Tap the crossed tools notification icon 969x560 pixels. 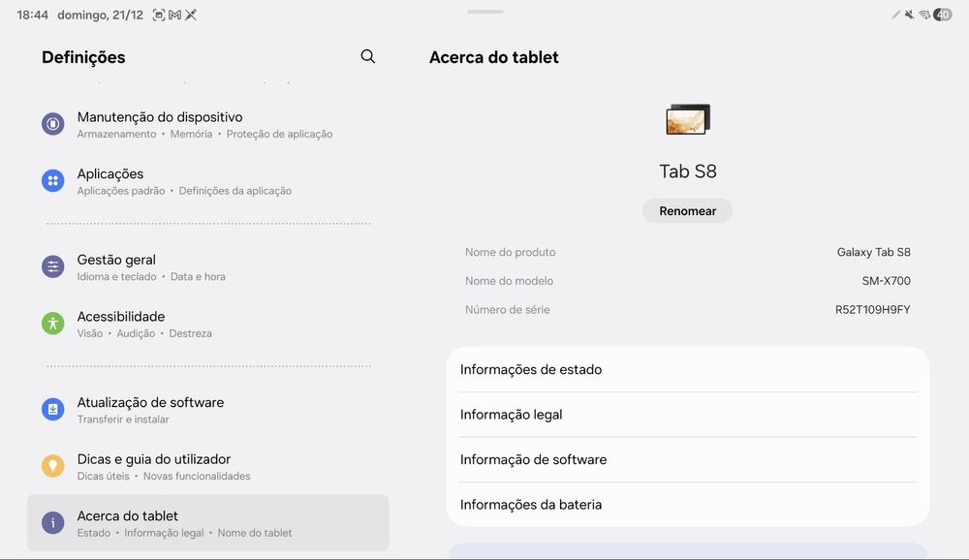pos(191,15)
